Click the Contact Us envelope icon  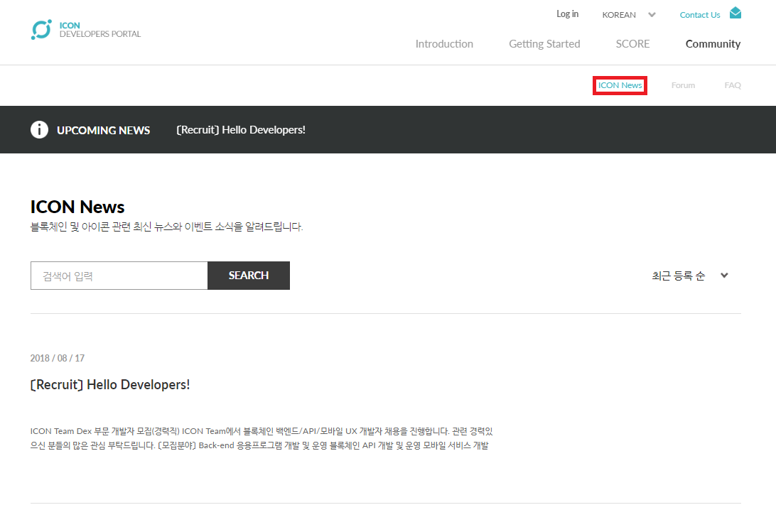point(735,13)
